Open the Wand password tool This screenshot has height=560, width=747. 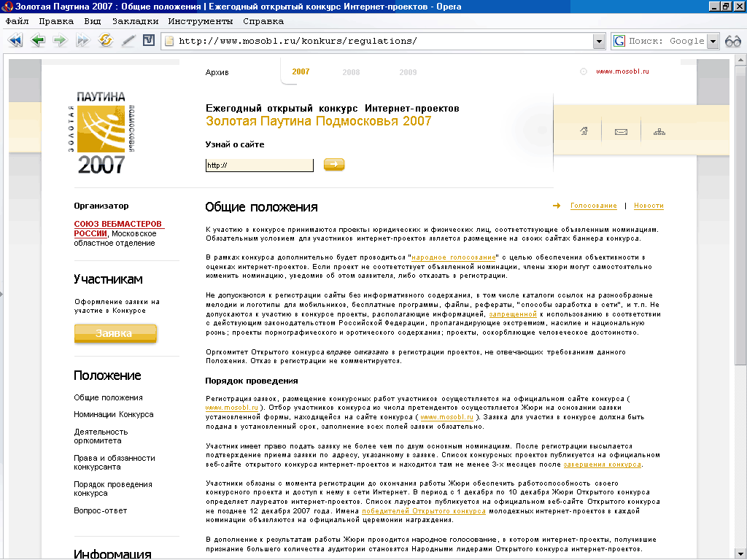tap(128, 41)
